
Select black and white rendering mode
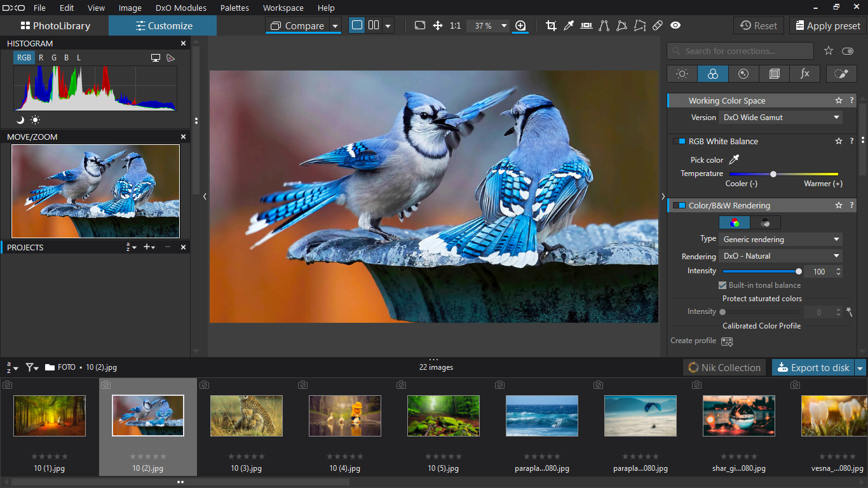[x=765, y=222]
